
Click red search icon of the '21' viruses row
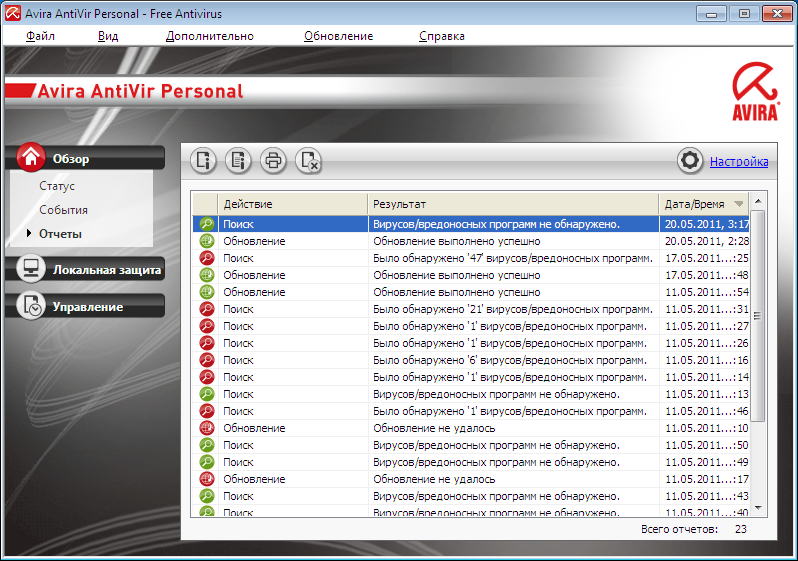(x=207, y=309)
